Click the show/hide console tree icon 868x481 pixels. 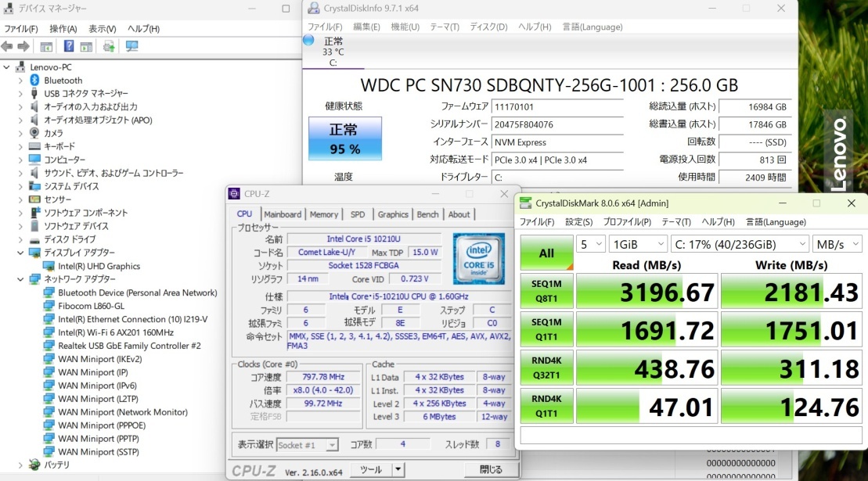[x=46, y=46]
